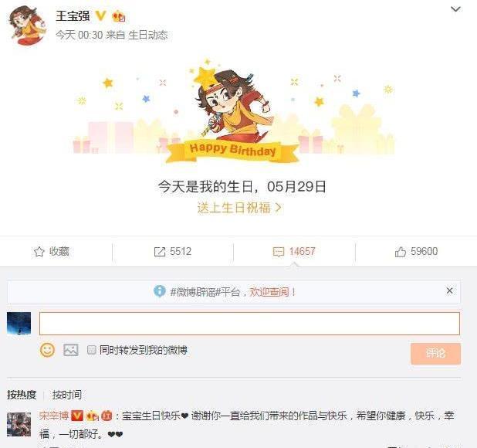Click the repost icon showing 5512
Screen dimensions: 477x448
tap(160, 252)
